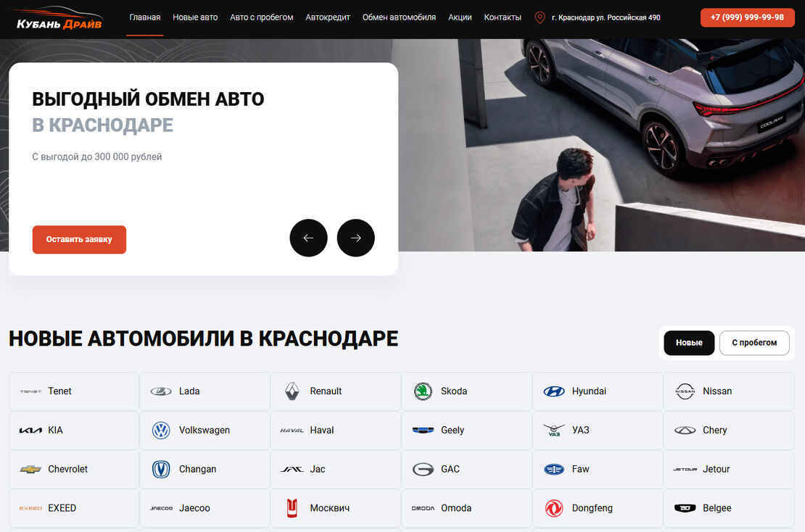
Task: Open the Акции menu item
Action: (460, 17)
